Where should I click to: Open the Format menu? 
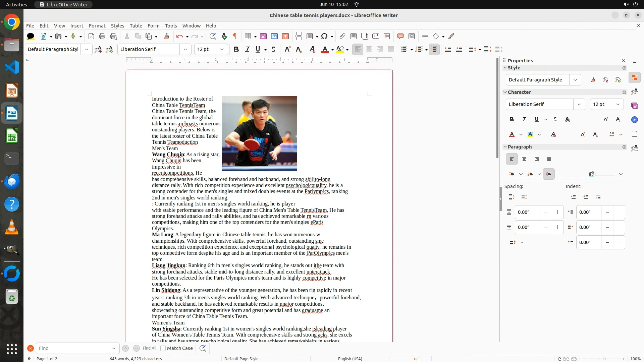(97, 25)
